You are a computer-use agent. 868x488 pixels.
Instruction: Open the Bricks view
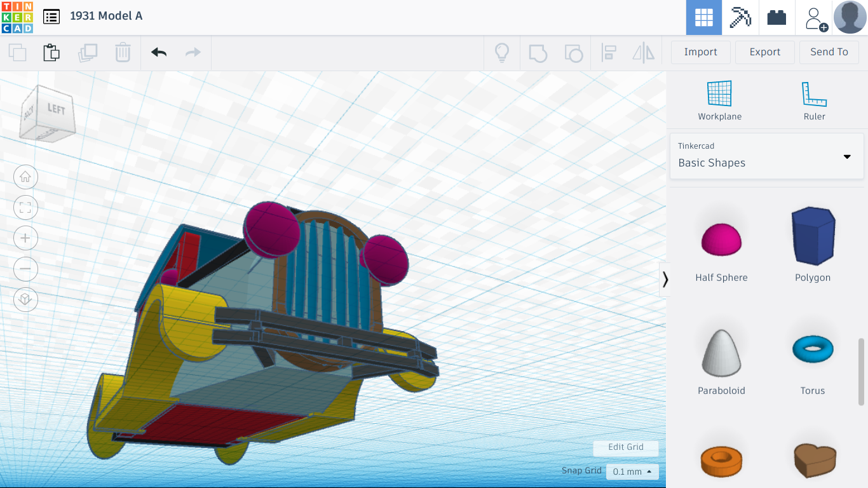pyautogui.click(x=776, y=17)
